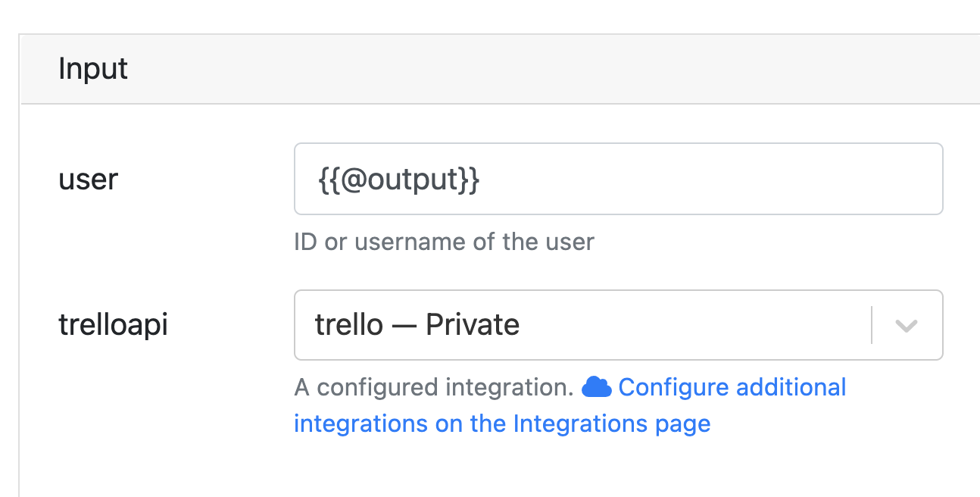Click the trelloapi combo box body
Viewport: 980px width, 497px height.
pos(591,325)
